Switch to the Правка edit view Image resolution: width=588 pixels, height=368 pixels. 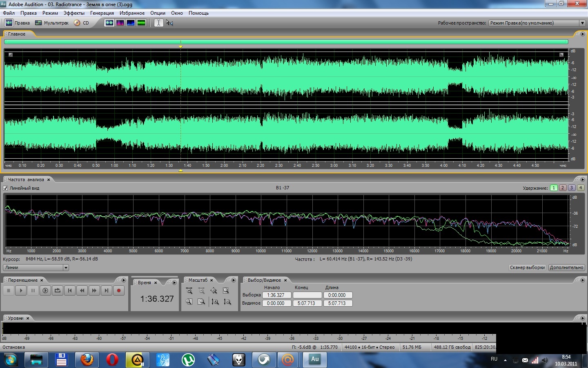pos(17,23)
